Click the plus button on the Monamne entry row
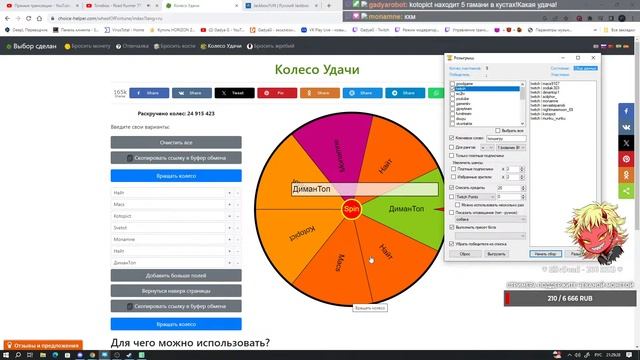This screenshot has width=640, height=360. coord(229,240)
